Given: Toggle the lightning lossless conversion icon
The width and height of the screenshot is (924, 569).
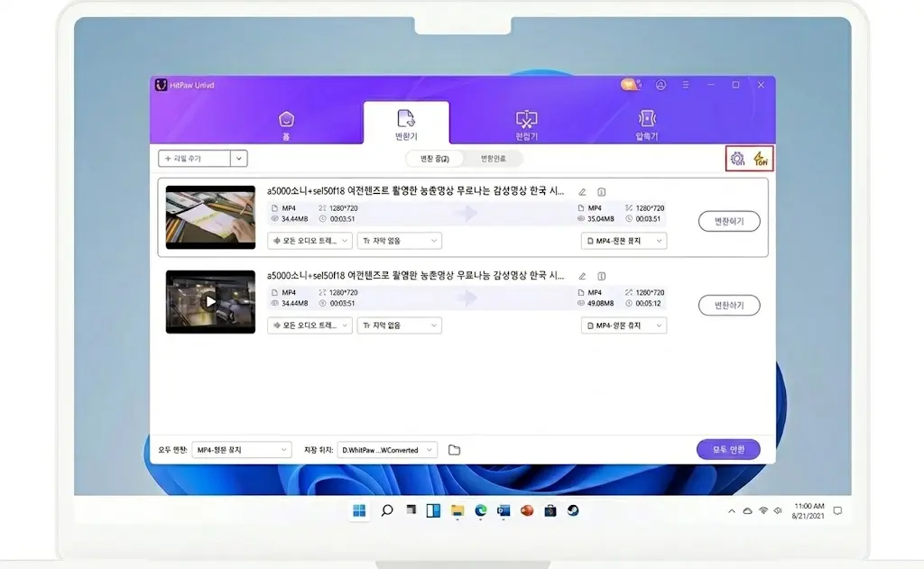Looking at the screenshot, I should pos(761,159).
